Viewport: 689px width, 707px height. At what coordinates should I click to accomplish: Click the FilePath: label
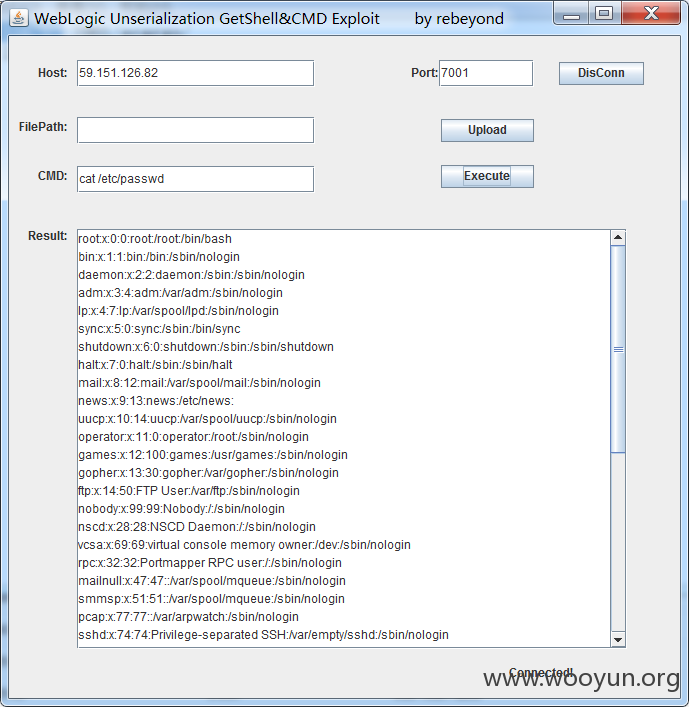pos(43,127)
